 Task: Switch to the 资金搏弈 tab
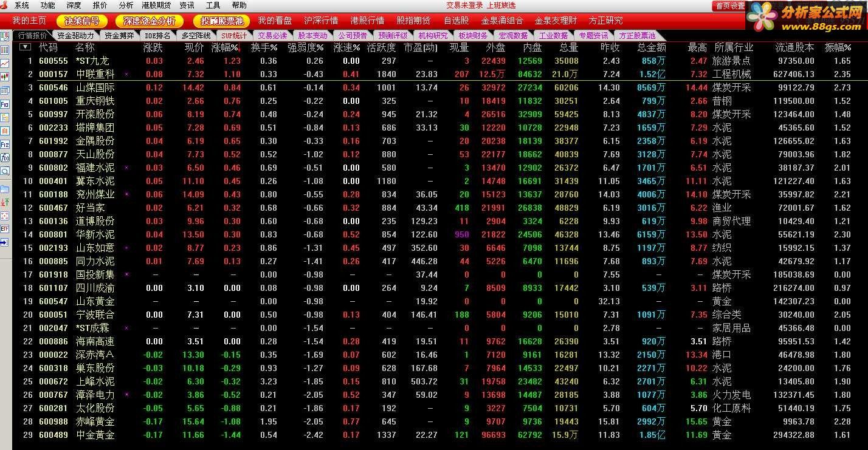[119, 36]
